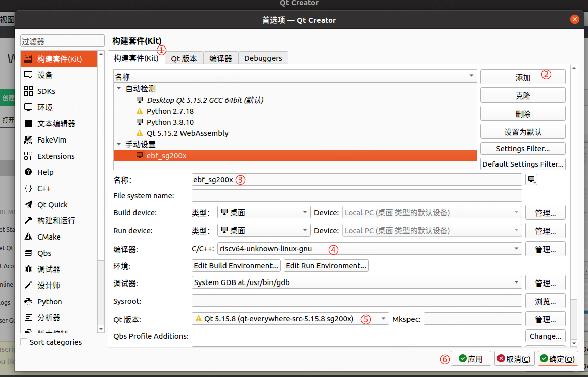
Task: Open the Run device Device dropdown
Action: pyautogui.click(x=432, y=230)
